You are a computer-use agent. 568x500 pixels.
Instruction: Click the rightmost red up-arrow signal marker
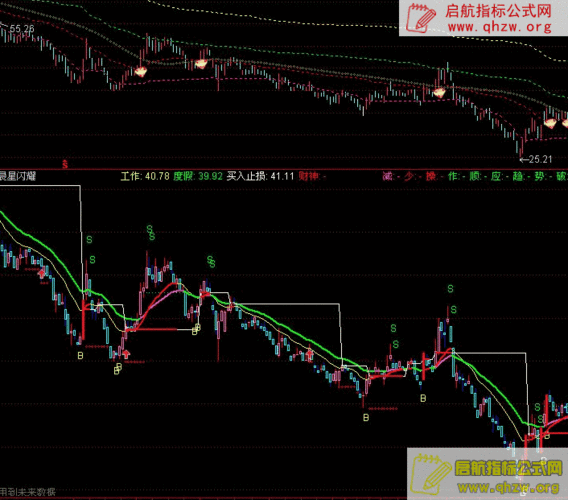(x=310, y=354)
